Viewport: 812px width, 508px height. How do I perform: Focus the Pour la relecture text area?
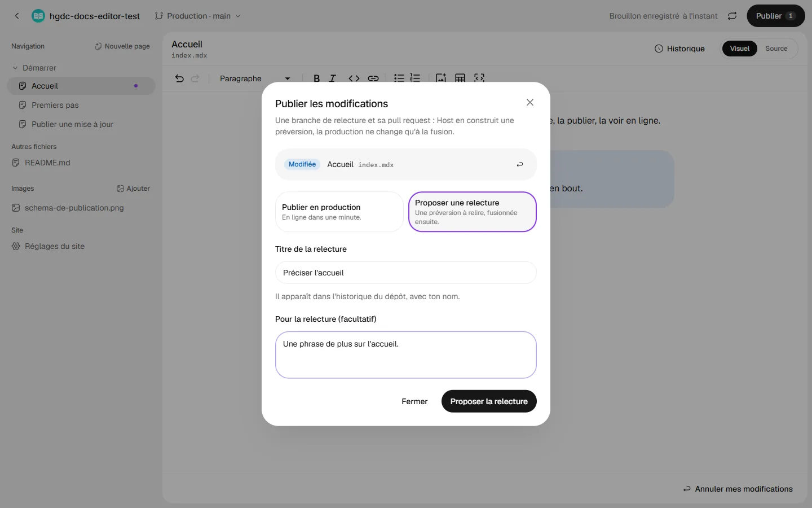point(406,354)
